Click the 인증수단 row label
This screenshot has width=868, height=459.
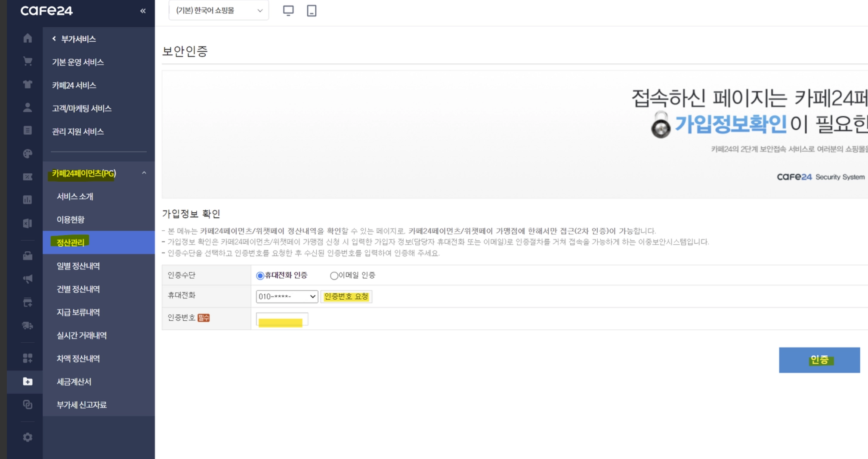click(x=181, y=275)
